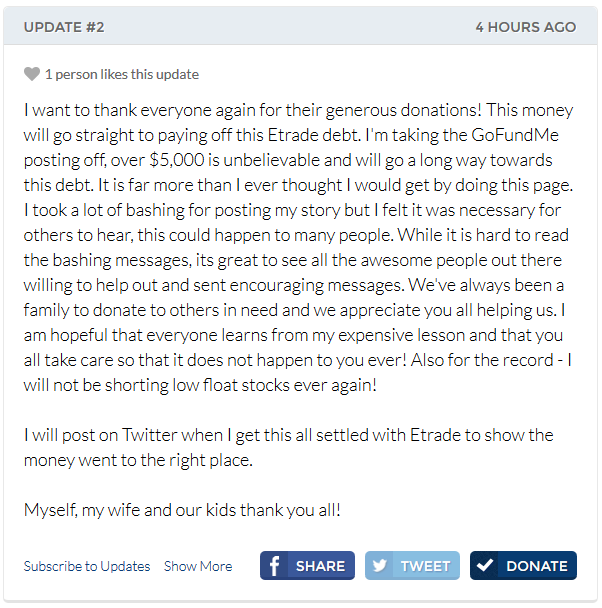This screenshot has height=608, width=602.
Task: Click the heart like icon
Action: (x=32, y=74)
